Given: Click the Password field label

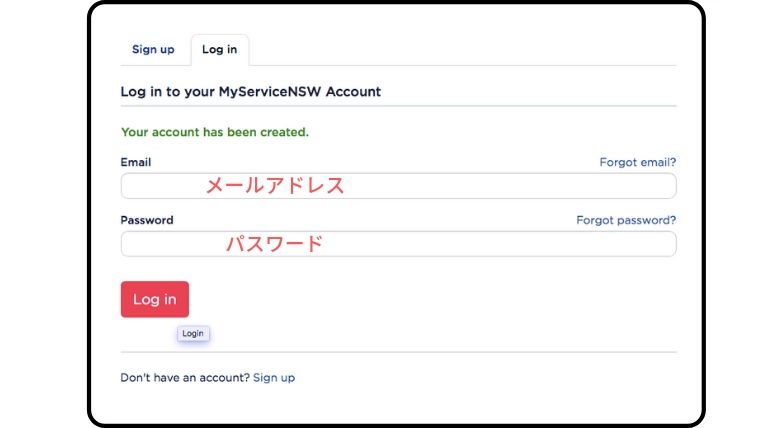Looking at the screenshot, I should tap(147, 220).
